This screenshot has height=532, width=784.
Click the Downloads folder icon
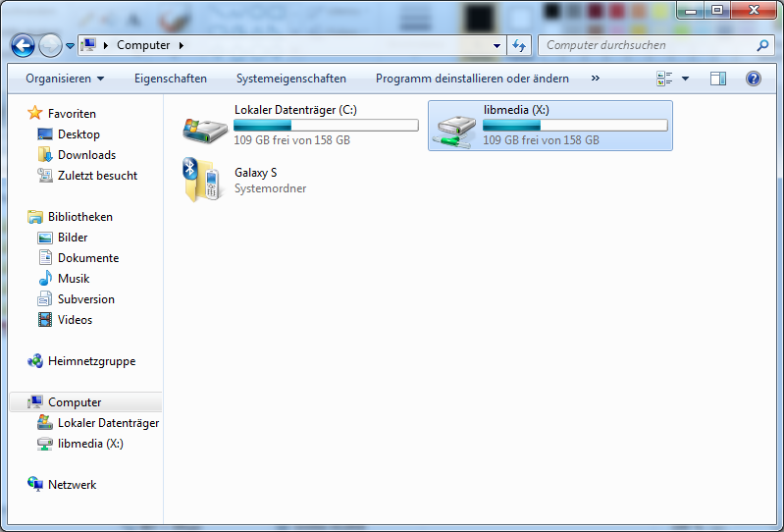tap(45, 154)
